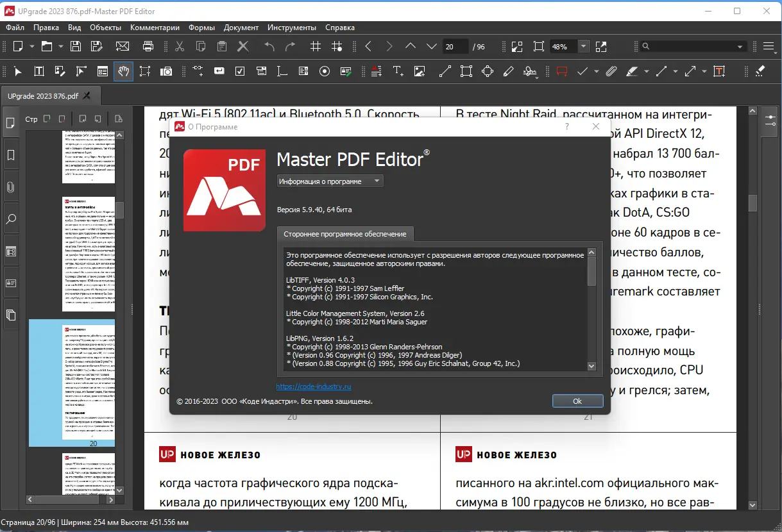The width and height of the screenshot is (782, 532).
Task: Go back with left chevron icon
Action: point(368,46)
